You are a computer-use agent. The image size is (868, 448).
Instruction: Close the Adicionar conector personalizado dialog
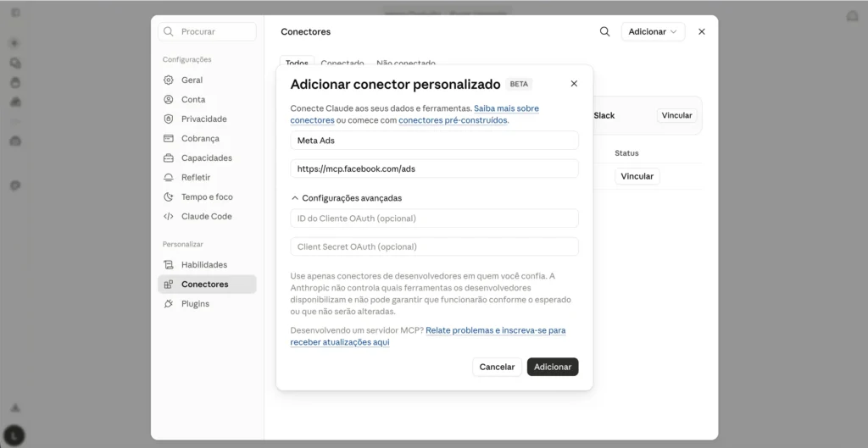[574, 84]
